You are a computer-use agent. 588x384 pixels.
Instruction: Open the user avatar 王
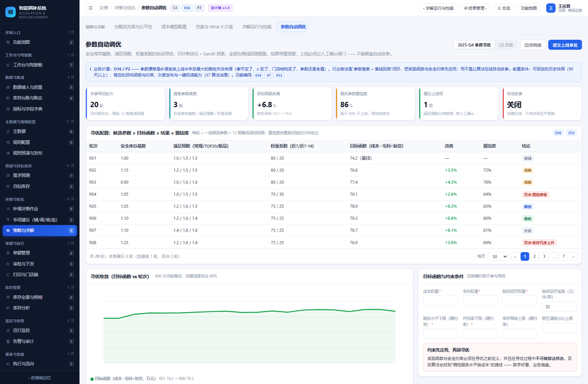(x=551, y=8)
